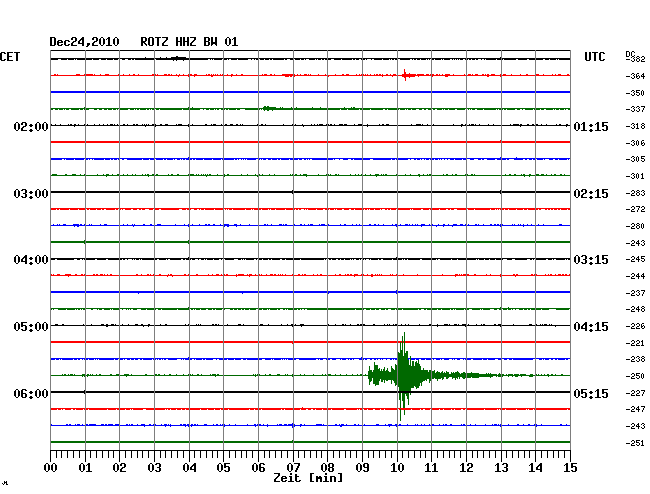The width and height of the screenshot is (650, 494).
Task: Click the '02:00' CET time label
Action: tap(31, 126)
